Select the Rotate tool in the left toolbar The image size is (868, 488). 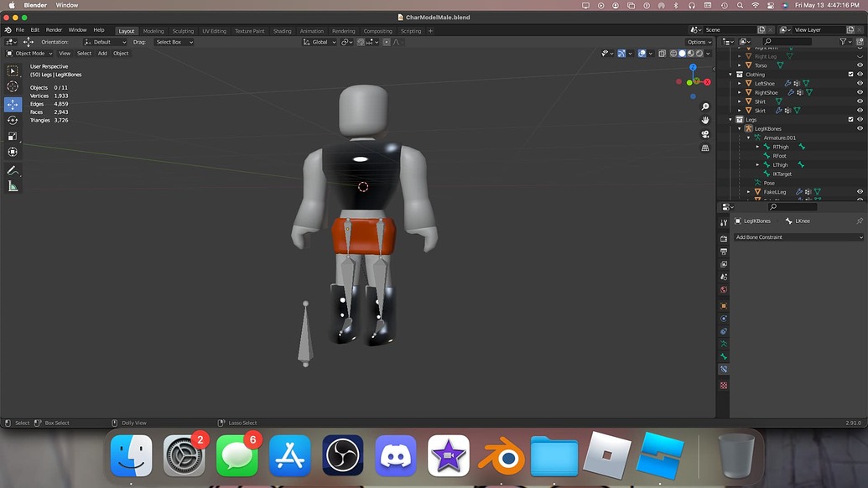tap(12, 120)
